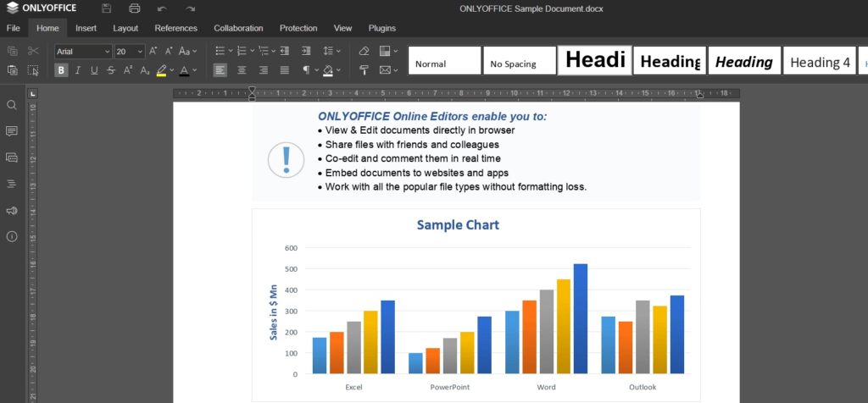Open Feedback & Support megaphone icon
Viewport: 868px width, 403px height.
pos(12,211)
